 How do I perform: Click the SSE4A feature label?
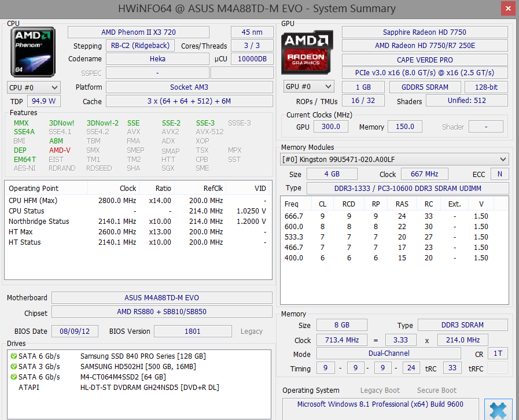[24, 132]
